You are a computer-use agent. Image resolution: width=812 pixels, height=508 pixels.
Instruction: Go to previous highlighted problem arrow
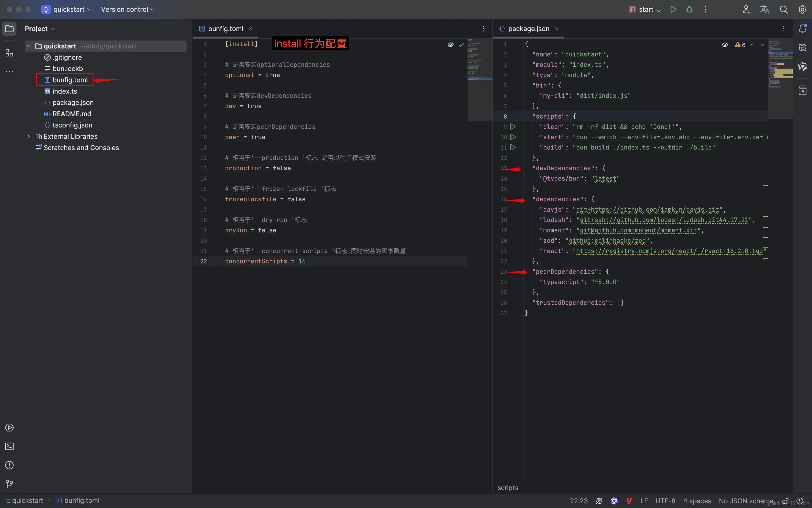pyautogui.click(x=752, y=44)
